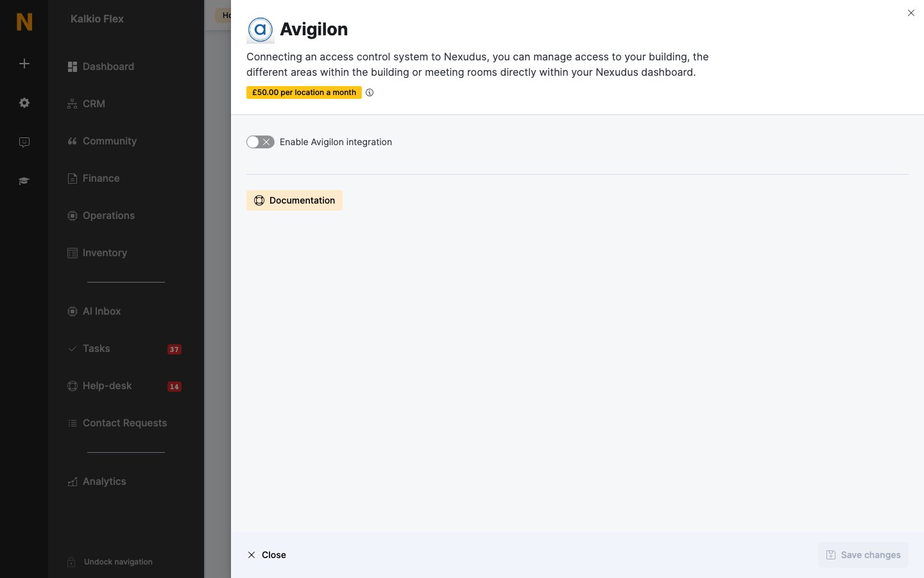The height and width of the screenshot is (578, 924).
Task: Click the Contact Requests list icon
Action: pos(73,423)
